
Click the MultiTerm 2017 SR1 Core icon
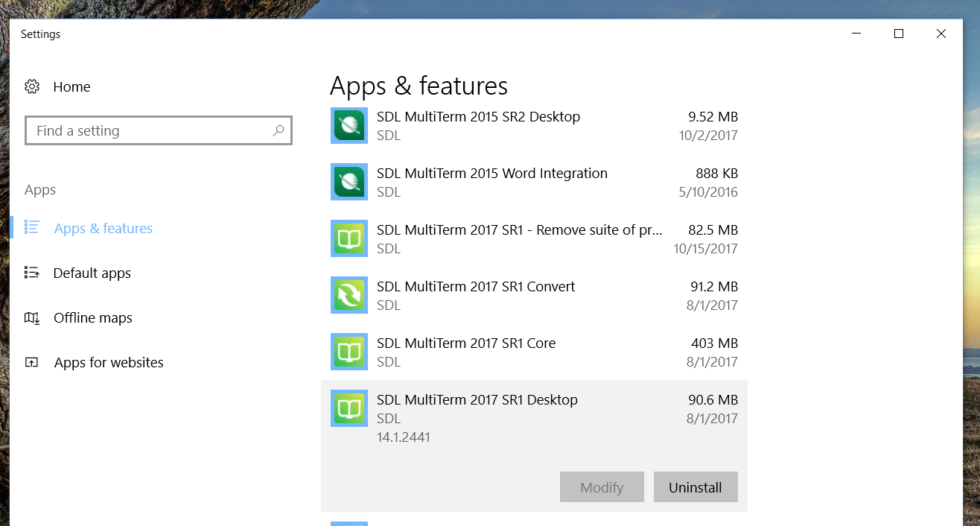pyautogui.click(x=349, y=352)
